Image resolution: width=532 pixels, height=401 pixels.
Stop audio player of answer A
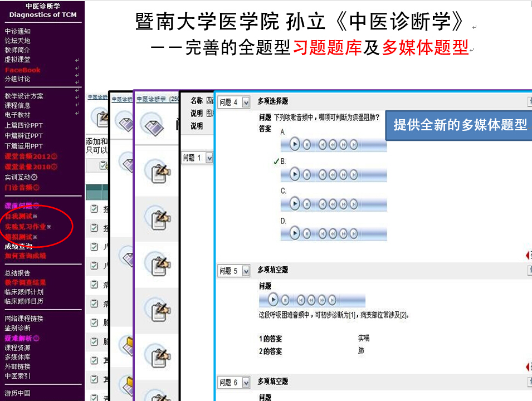307,145
